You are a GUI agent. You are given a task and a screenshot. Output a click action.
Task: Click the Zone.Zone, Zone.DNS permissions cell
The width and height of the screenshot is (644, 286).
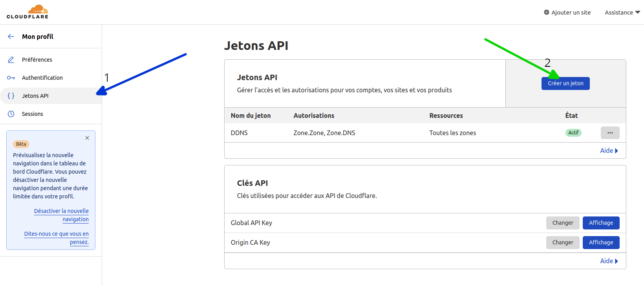click(324, 133)
